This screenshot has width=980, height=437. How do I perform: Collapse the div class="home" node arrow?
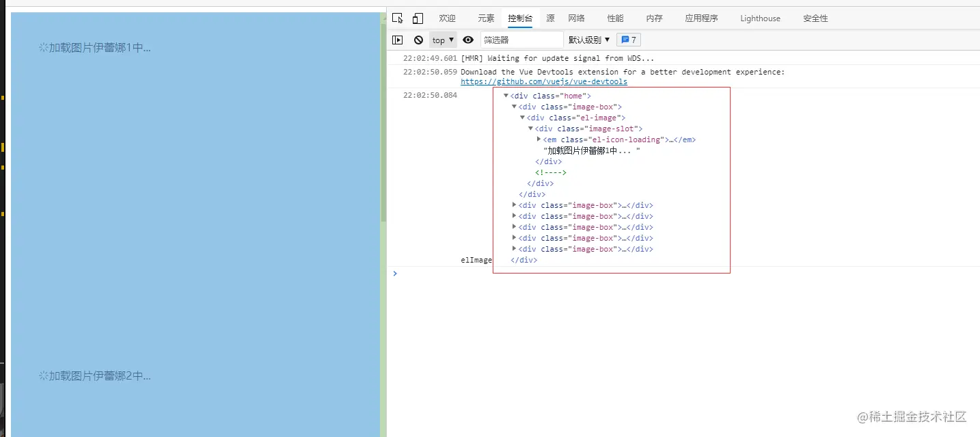(506, 96)
